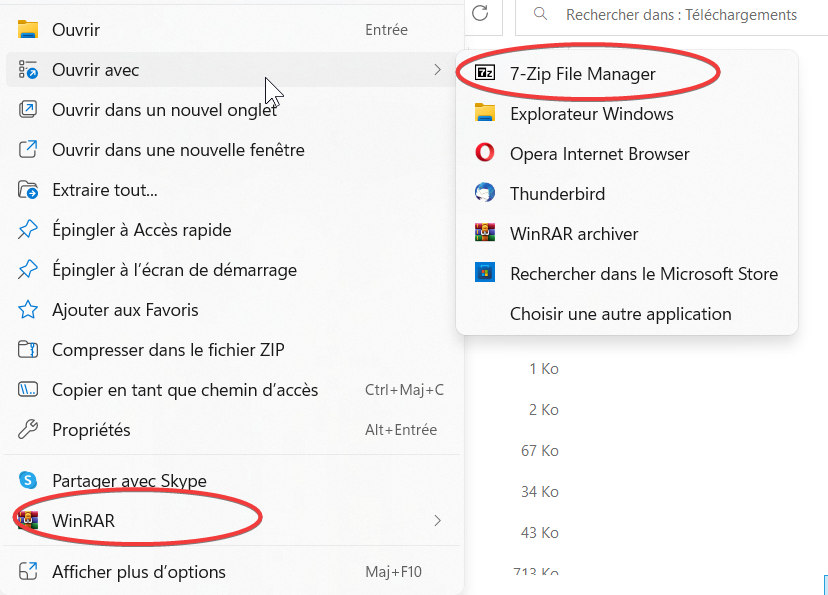
Task: Click the Ctrl+Maj+C shortcut label
Action: click(x=404, y=390)
